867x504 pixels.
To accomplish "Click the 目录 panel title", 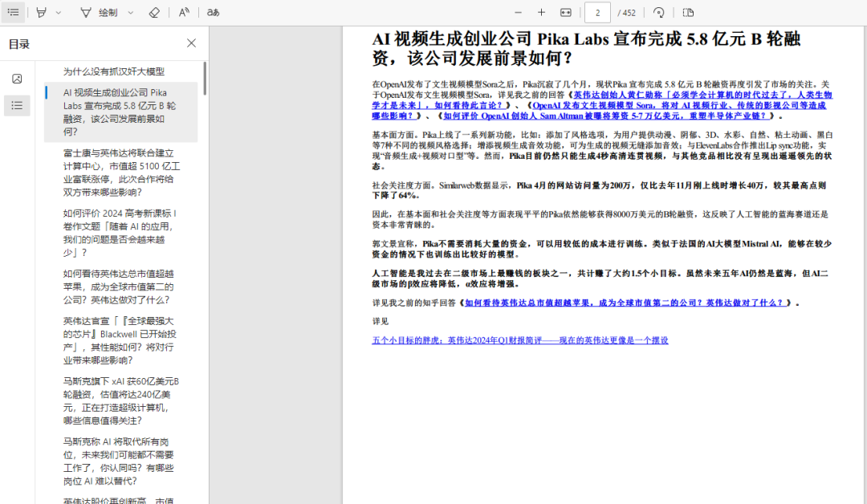I will click(19, 44).
